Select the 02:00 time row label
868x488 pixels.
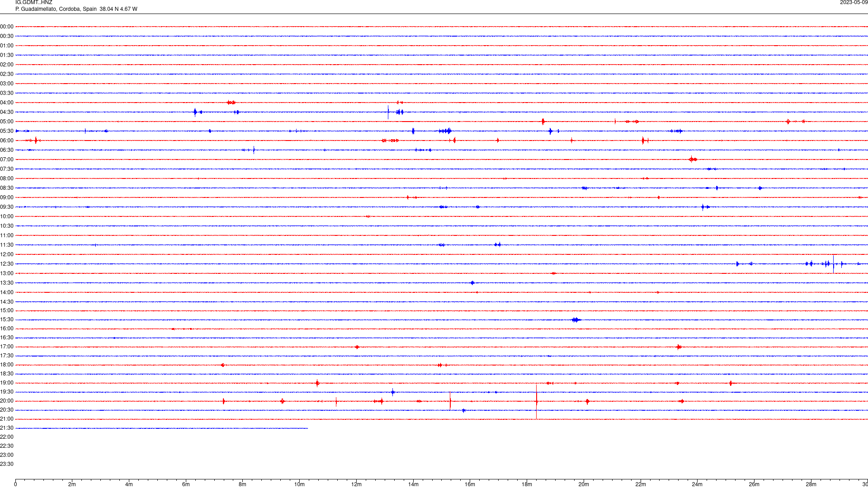7,65
